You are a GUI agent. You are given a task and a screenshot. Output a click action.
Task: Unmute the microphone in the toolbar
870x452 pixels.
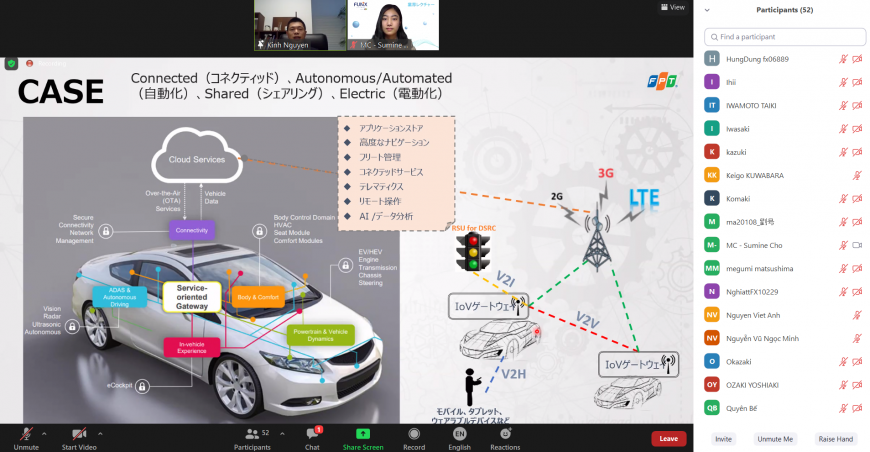point(26,434)
